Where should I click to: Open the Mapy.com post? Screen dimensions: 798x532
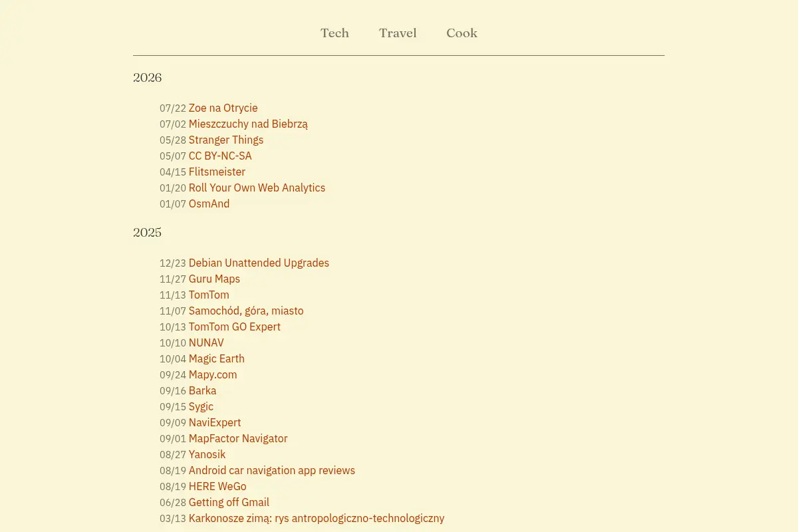pos(213,375)
